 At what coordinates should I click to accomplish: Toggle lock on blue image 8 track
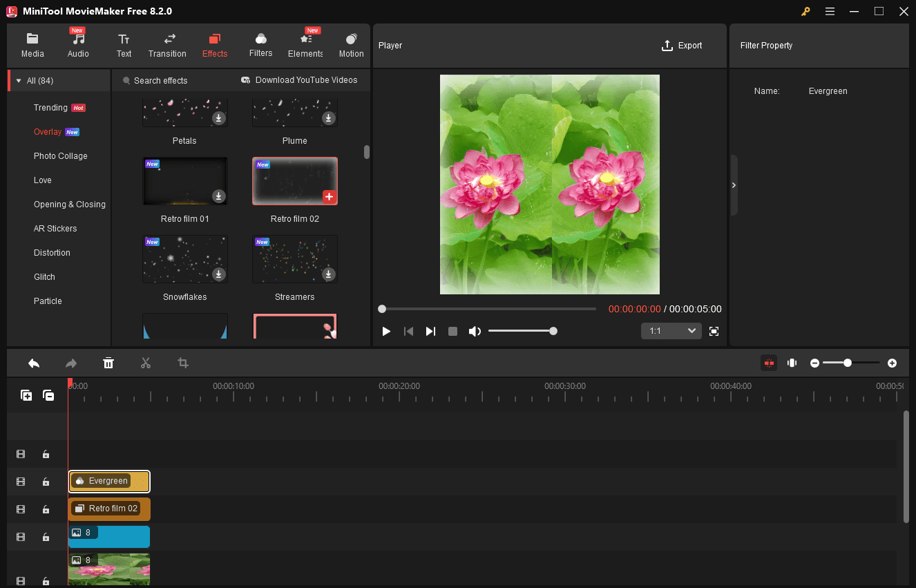tap(46, 537)
